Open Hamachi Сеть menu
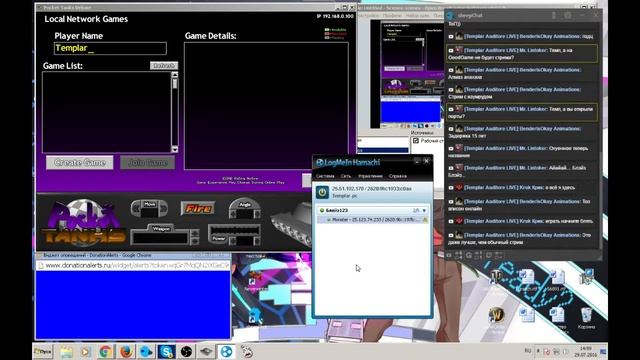The image size is (640, 360). click(346, 176)
